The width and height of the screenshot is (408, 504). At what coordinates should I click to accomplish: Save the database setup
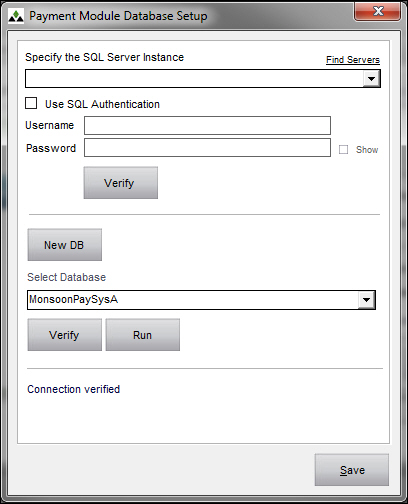click(x=352, y=470)
